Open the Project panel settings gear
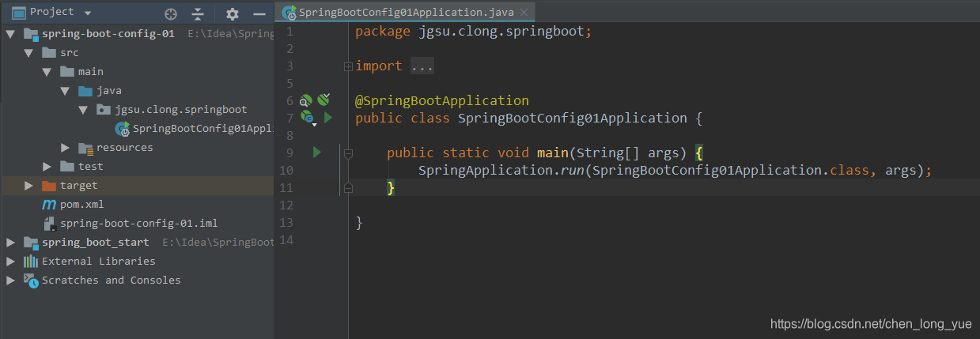 [232, 13]
